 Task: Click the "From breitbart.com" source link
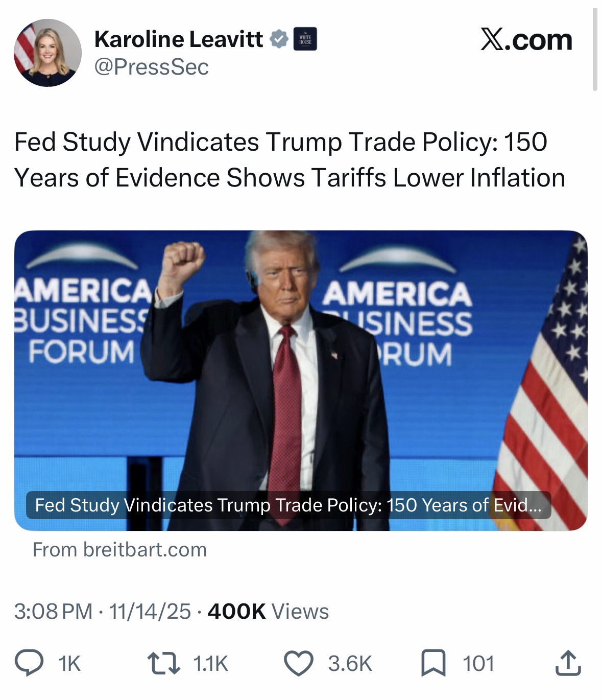coord(120,550)
